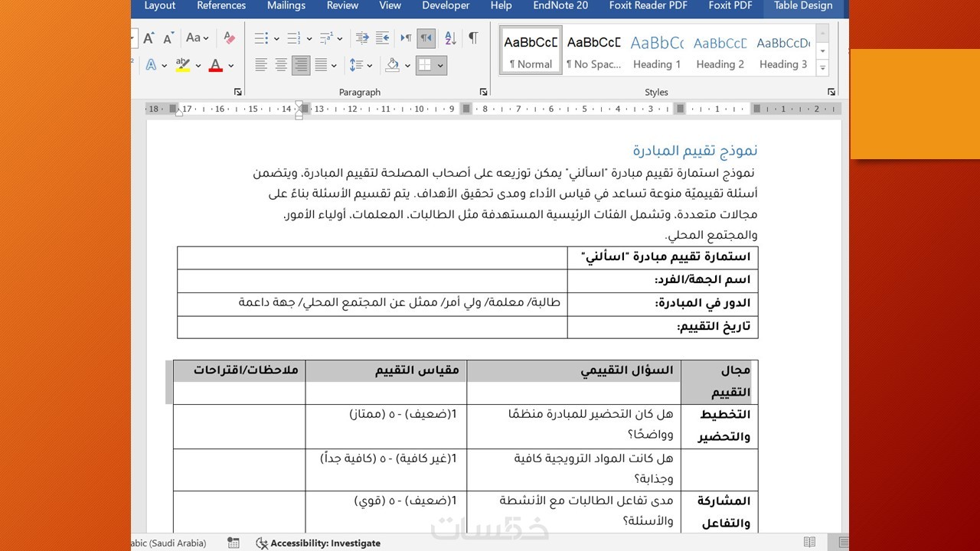Open the Help tab
Screen dimensions: 980x551
click(x=501, y=5)
